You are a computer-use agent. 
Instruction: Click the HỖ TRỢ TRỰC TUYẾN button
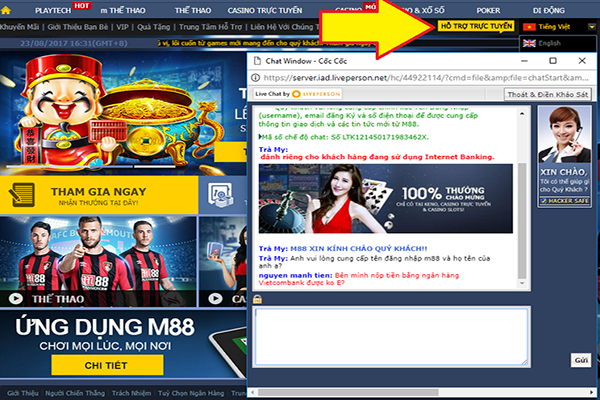coord(476,26)
